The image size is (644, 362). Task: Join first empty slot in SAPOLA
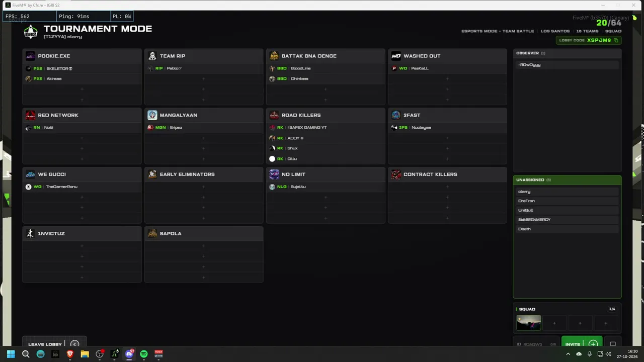coord(204,246)
